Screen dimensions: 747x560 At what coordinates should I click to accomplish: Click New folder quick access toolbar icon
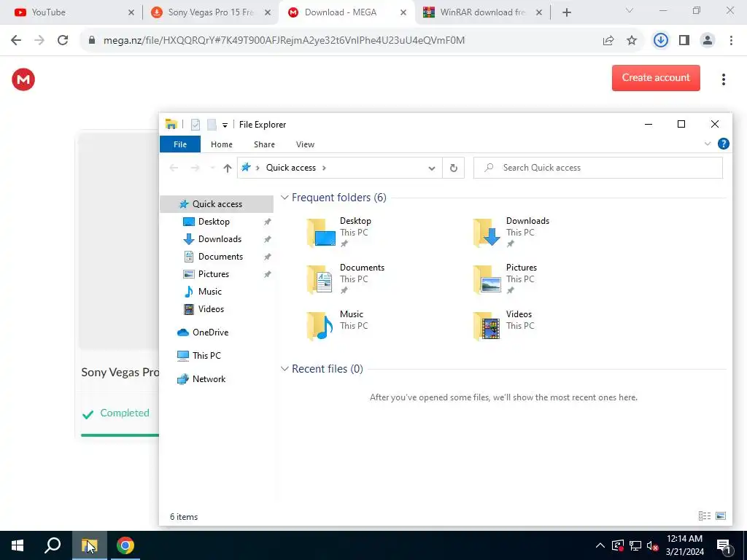(x=212, y=125)
